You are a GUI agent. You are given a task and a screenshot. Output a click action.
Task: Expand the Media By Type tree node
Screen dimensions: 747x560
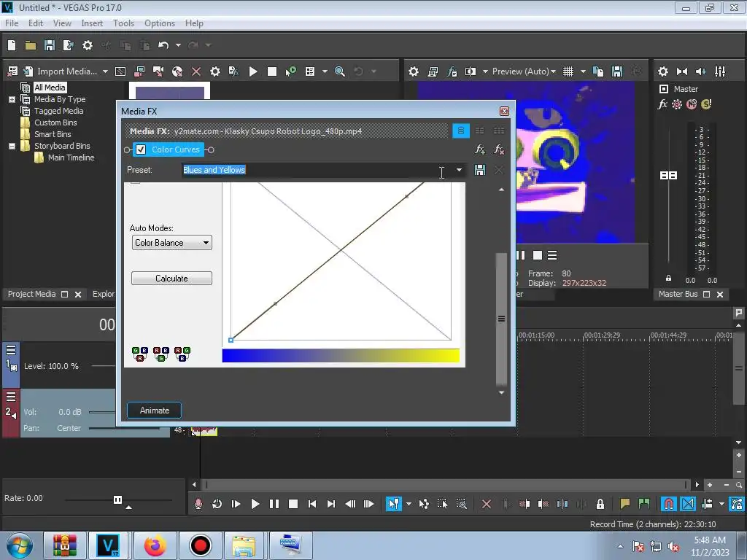coord(12,99)
